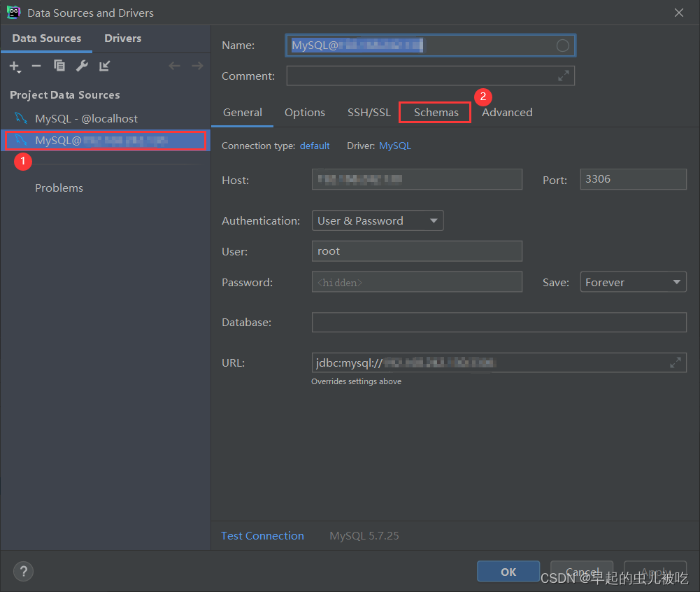Focus the Name input field

pos(430,45)
